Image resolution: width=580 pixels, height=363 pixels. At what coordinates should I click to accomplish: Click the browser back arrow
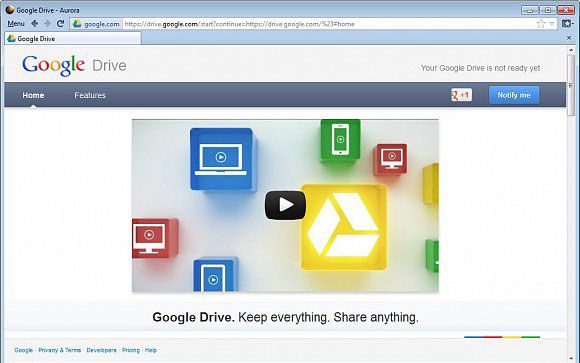tap(34, 24)
